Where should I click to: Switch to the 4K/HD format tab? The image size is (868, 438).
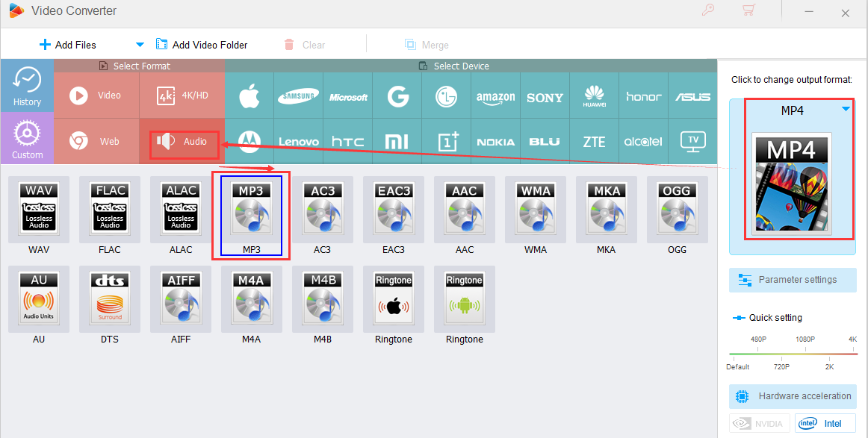[x=182, y=95]
